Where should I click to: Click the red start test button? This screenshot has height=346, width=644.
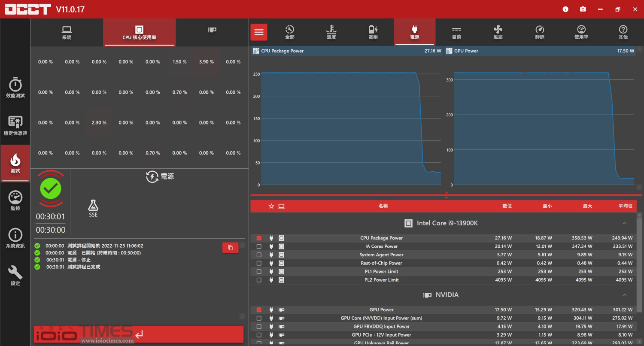139,334
